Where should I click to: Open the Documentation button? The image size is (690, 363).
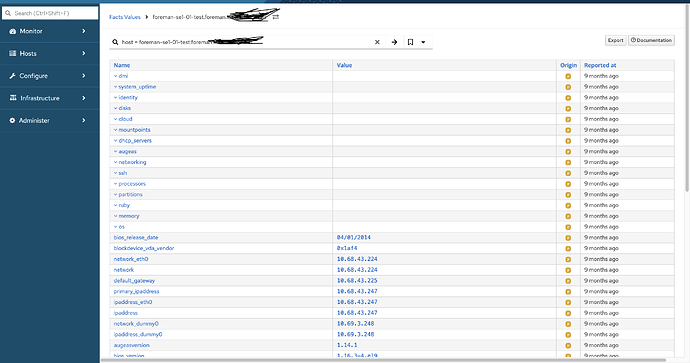(651, 40)
